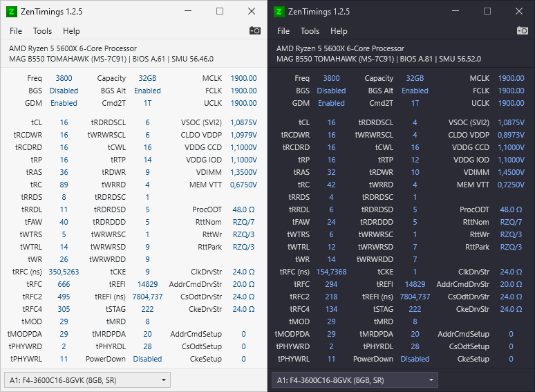Screen dimensions: 535x392
Task: Click the screenshot camera icon in light window
Action: pos(255,30)
